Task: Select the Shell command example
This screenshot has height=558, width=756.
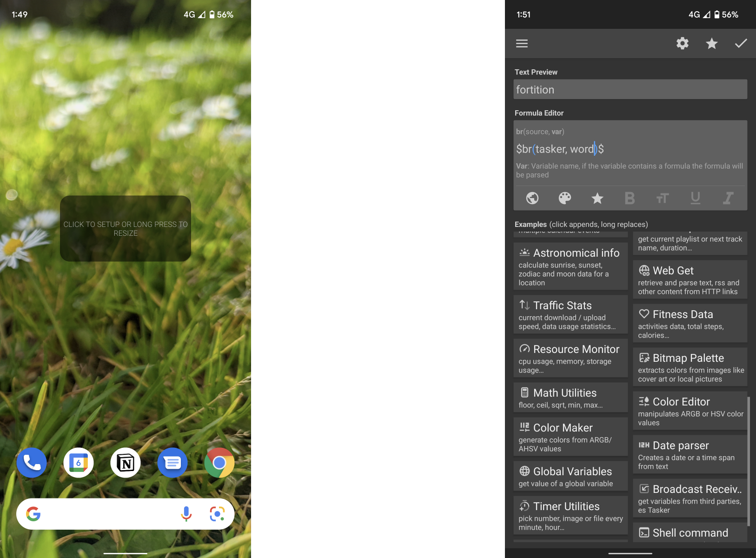Action: pos(690,532)
